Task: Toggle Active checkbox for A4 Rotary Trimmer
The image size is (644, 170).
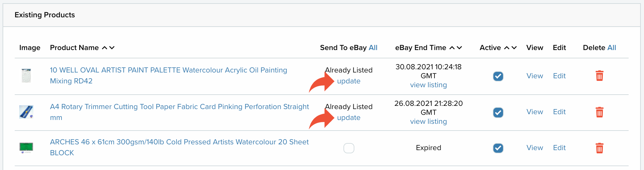Action: click(498, 113)
